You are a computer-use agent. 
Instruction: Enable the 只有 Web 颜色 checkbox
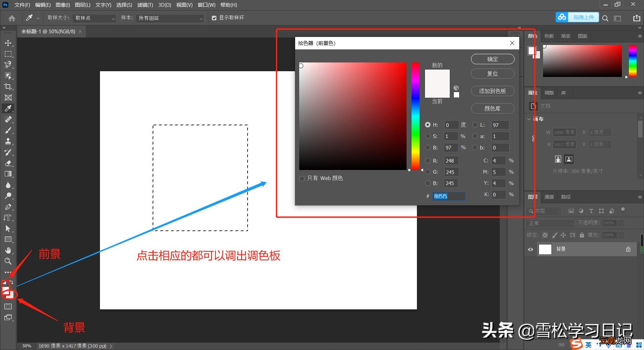point(302,178)
